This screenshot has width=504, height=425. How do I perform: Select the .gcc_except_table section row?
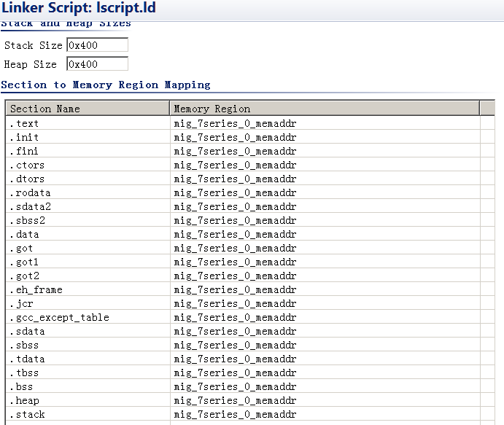click(x=250, y=317)
